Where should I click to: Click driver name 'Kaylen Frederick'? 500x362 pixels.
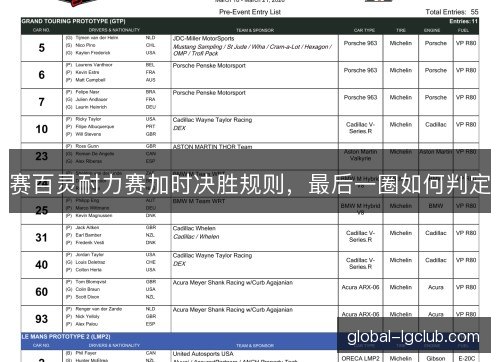93,53
